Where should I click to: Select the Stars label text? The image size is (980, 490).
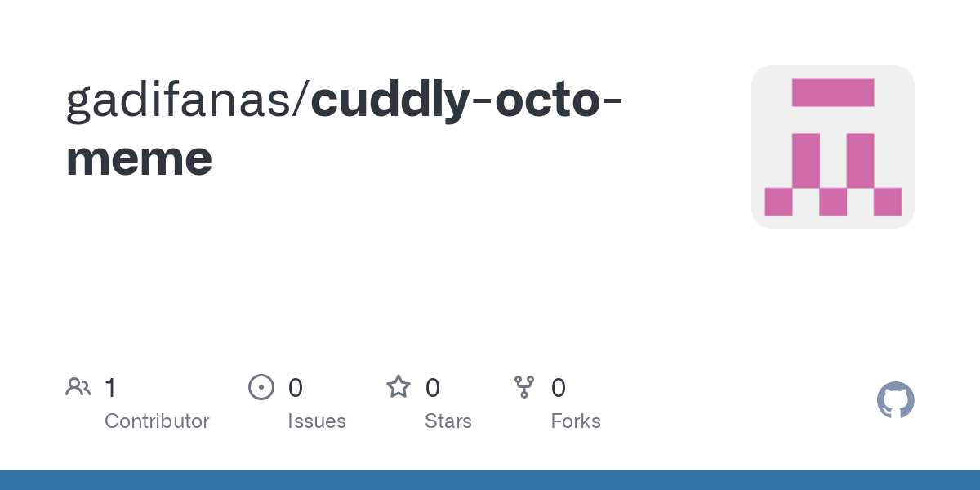[448, 421]
